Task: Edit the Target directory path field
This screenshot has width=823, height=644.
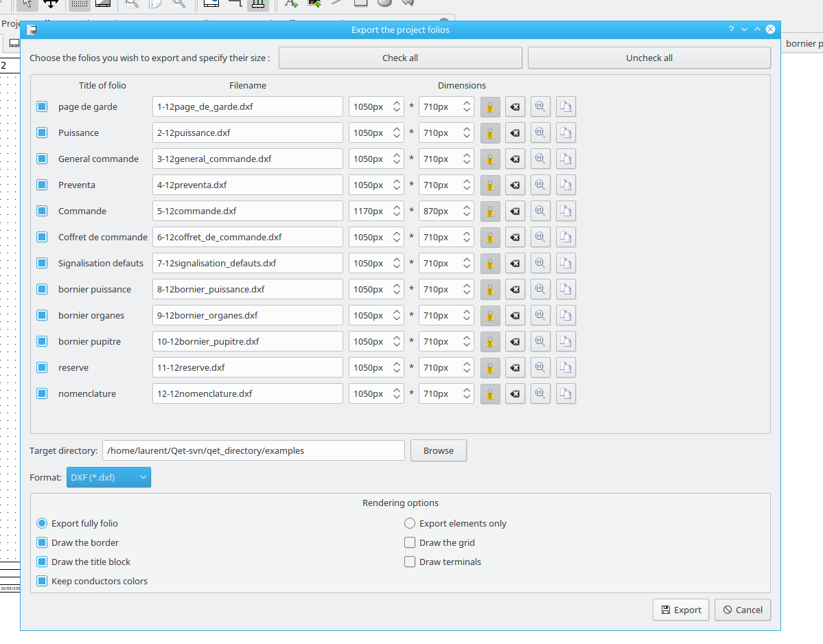Action: coord(253,450)
